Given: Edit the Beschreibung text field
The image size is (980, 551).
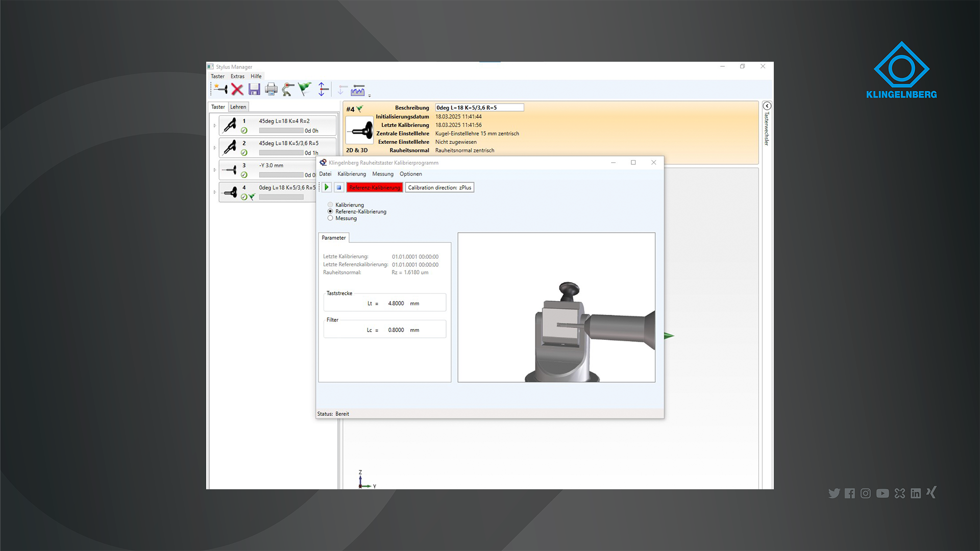Looking at the screenshot, I should point(479,108).
